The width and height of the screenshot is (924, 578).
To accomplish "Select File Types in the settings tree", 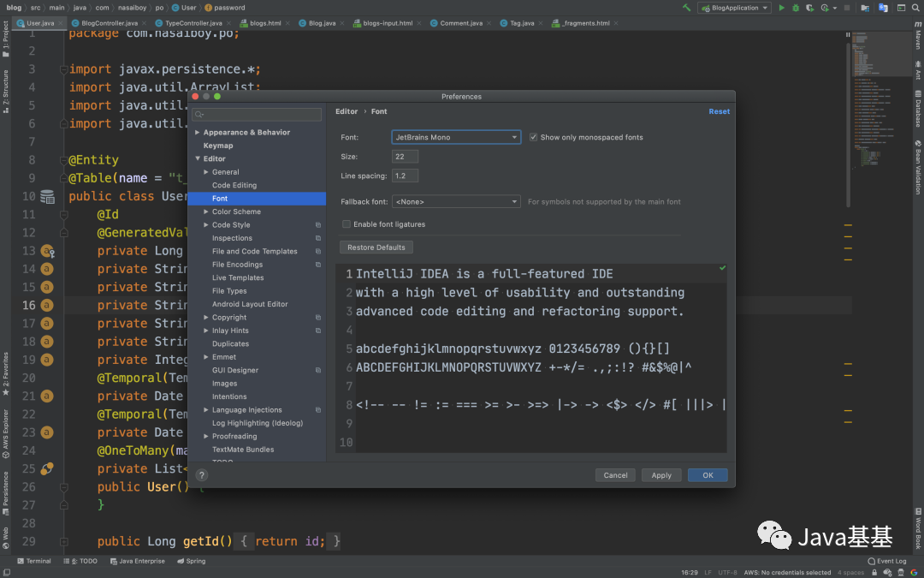I will pos(229,291).
